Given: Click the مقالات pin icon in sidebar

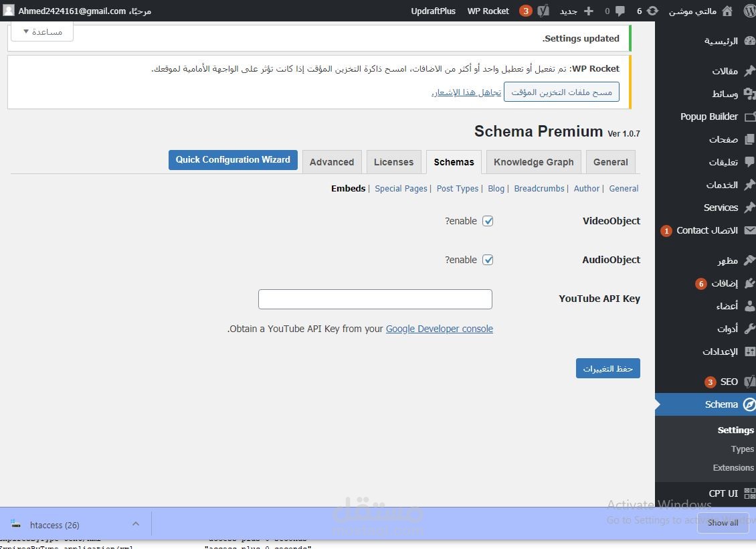Looking at the screenshot, I should tap(750, 71).
